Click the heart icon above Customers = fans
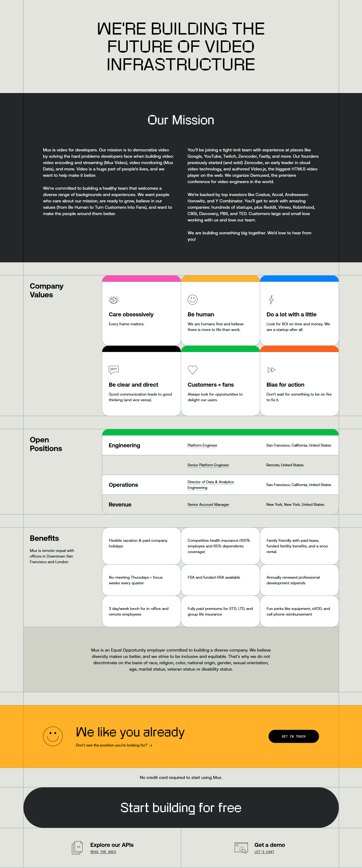Image resolution: width=362 pixels, height=868 pixels. (x=193, y=370)
